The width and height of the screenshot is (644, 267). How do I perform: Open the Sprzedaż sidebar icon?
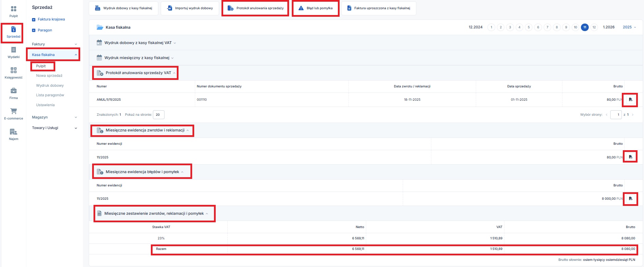(x=13, y=30)
